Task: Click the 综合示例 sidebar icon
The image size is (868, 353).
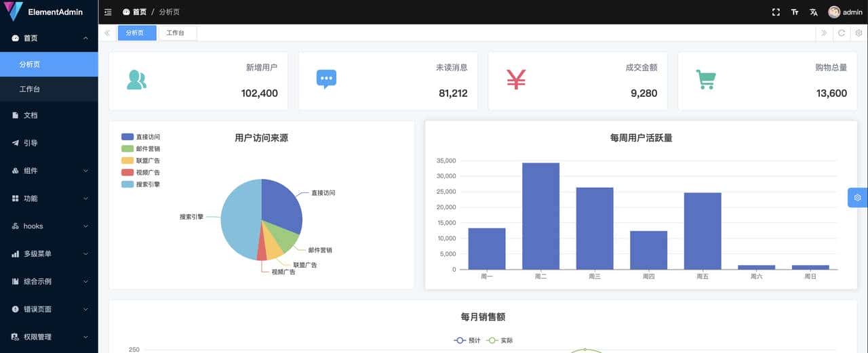Action: (x=16, y=281)
